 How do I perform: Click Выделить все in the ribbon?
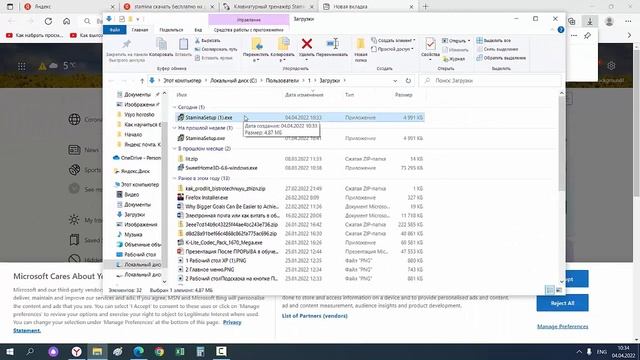tap(493, 40)
